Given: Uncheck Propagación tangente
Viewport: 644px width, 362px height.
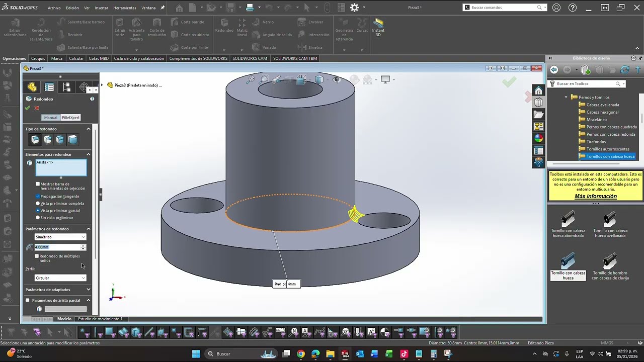Looking at the screenshot, I should 38,196.
